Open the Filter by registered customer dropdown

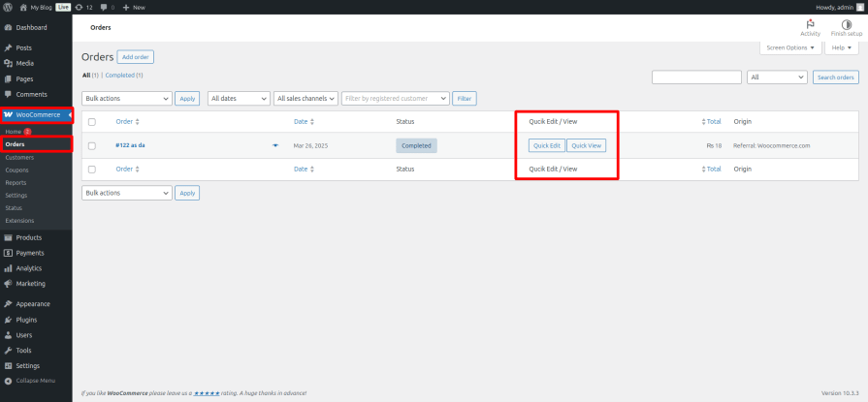pos(396,99)
